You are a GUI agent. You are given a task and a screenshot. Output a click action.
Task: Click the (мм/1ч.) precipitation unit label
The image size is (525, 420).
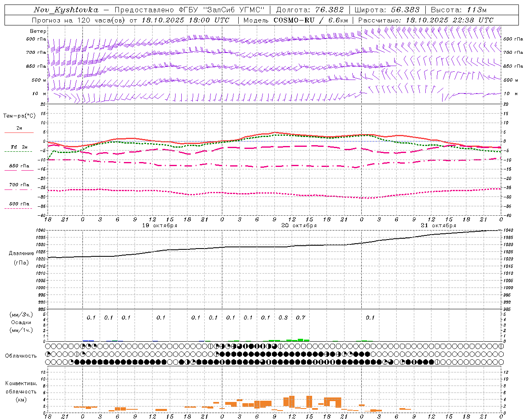tap(21, 330)
